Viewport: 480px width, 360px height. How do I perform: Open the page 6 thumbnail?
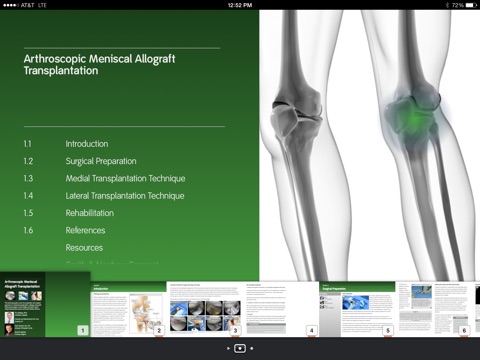pos(434,309)
